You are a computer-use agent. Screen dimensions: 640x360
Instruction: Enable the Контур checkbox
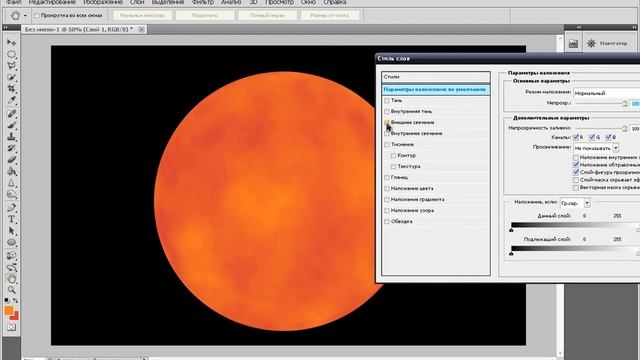coord(393,156)
